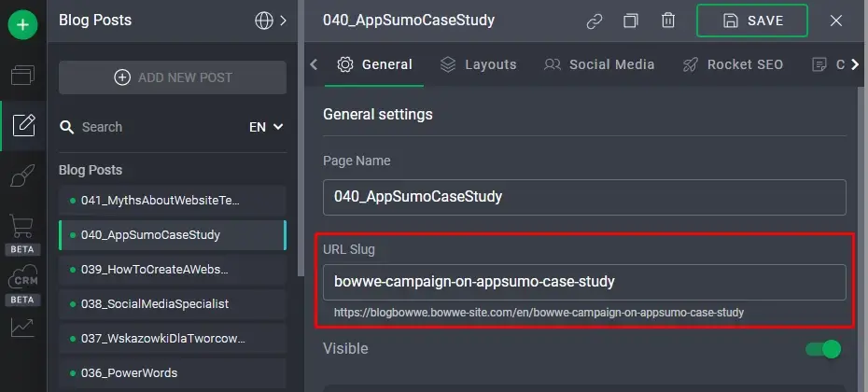Open the EN language dropdown
The image size is (868, 392).
click(x=266, y=127)
